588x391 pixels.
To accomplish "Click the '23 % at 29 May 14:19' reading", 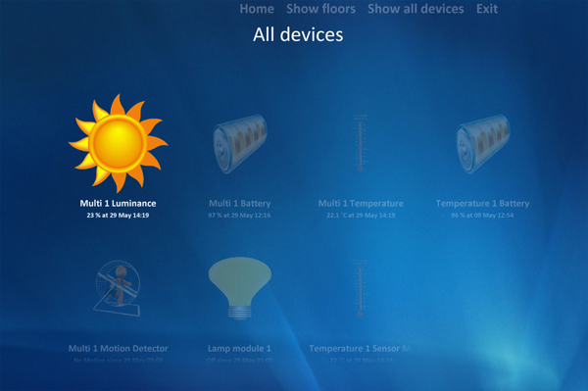I will click(x=119, y=216).
